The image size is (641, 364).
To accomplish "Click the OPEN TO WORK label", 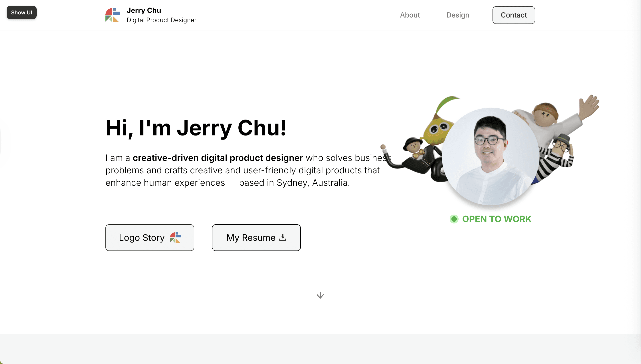I will [x=497, y=219].
